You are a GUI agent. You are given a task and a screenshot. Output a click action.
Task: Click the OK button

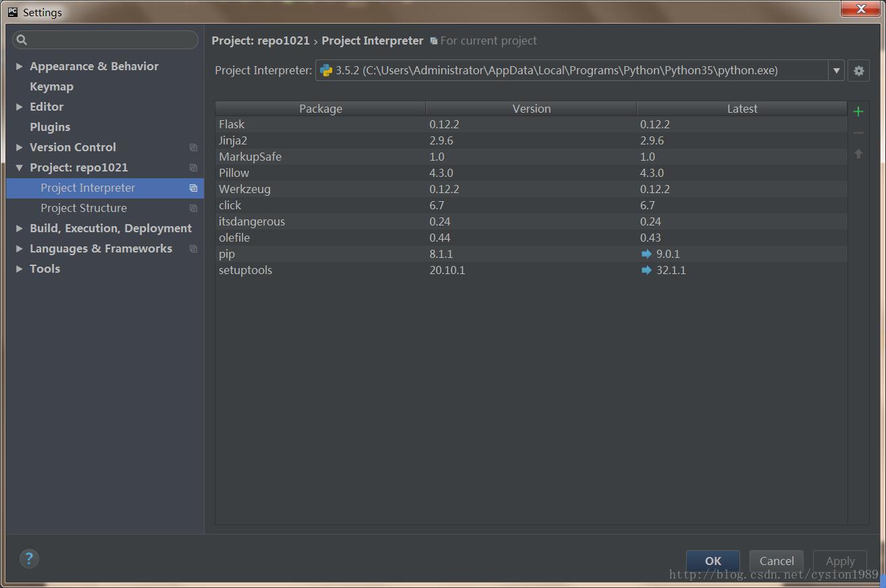[x=713, y=561]
